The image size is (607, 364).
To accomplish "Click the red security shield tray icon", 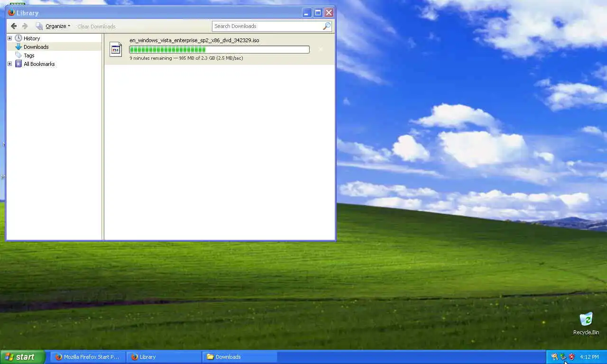I will pos(571,357).
